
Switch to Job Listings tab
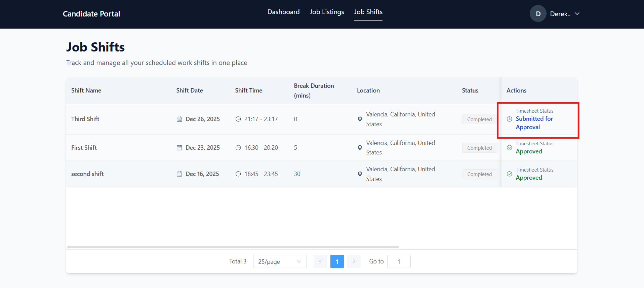pos(327,12)
